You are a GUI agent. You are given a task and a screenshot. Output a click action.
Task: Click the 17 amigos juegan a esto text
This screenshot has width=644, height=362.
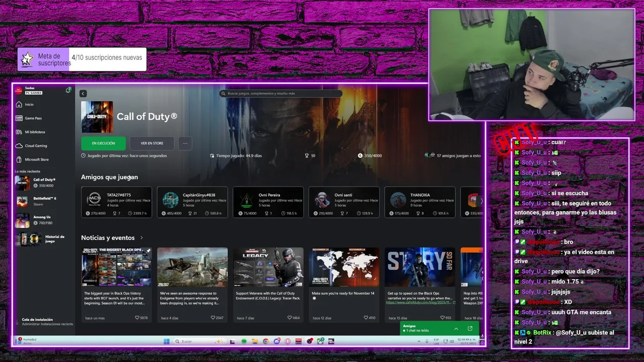coord(458,156)
